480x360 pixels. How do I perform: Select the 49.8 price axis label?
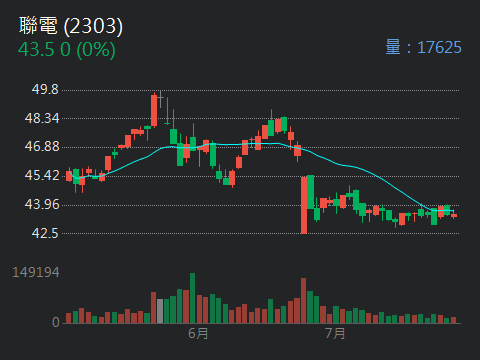click(x=45, y=89)
